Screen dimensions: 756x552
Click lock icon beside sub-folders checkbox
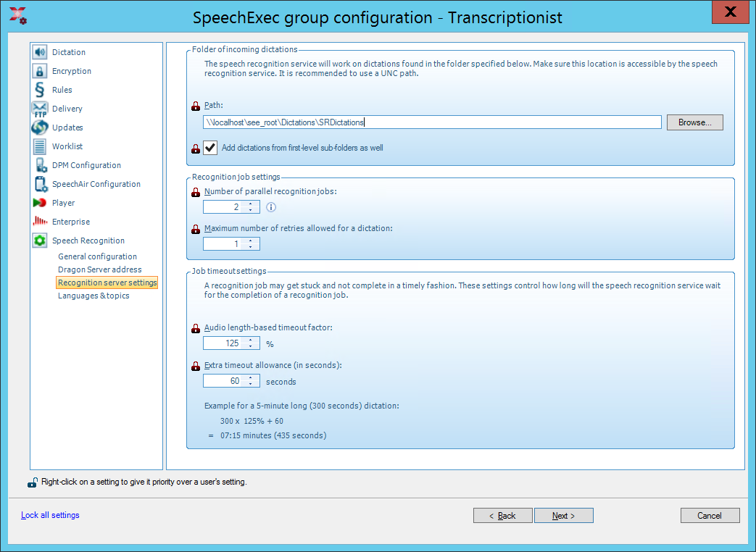(x=196, y=149)
